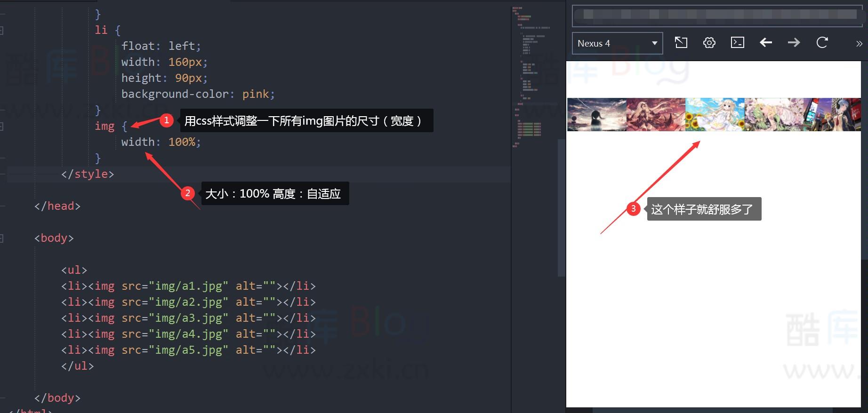Click the line with img/a5.jpg
This screenshot has height=413, width=868.
pos(188,350)
